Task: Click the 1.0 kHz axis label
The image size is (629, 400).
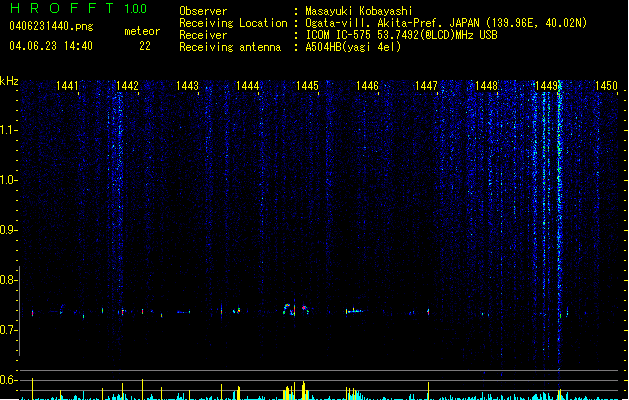Action: pyautogui.click(x=8, y=180)
